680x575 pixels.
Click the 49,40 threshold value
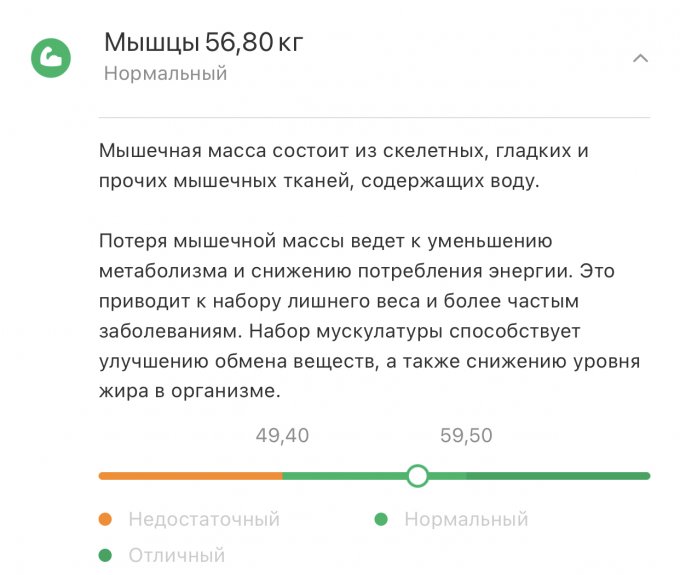pos(283,436)
